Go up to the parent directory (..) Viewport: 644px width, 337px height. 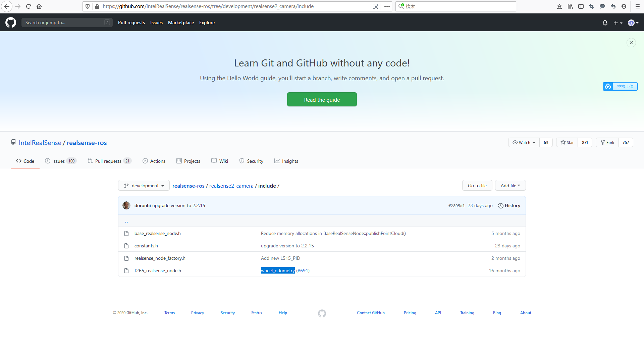[126, 221]
